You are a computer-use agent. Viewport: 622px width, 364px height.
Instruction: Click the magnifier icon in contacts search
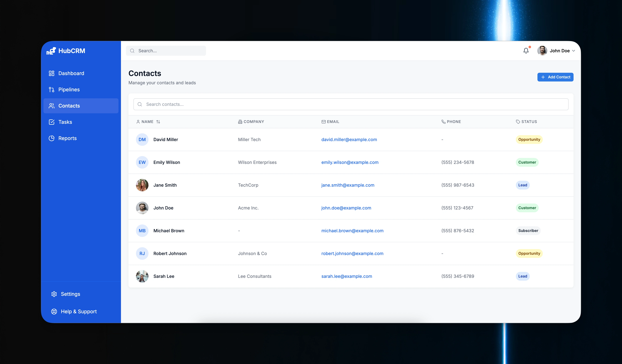click(140, 104)
